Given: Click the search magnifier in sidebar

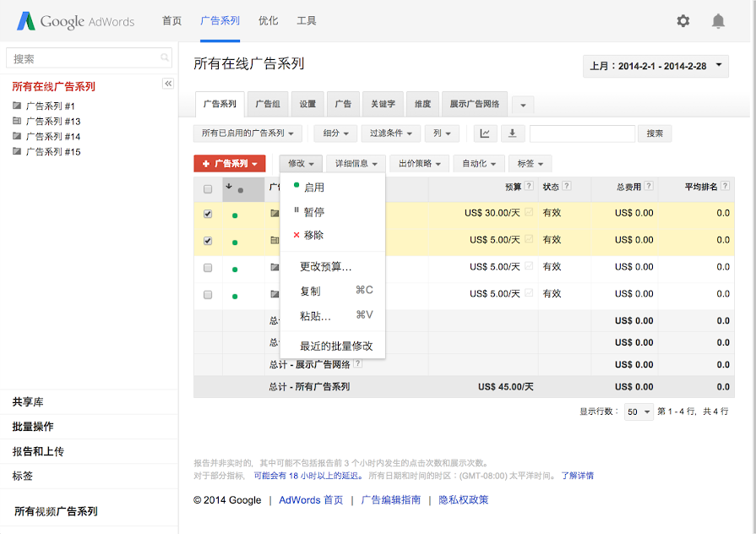Looking at the screenshot, I should (165, 58).
